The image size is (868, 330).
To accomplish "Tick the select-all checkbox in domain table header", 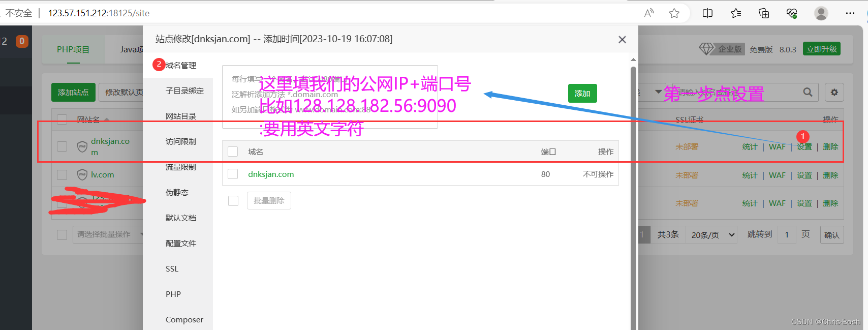I will pos(233,152).
